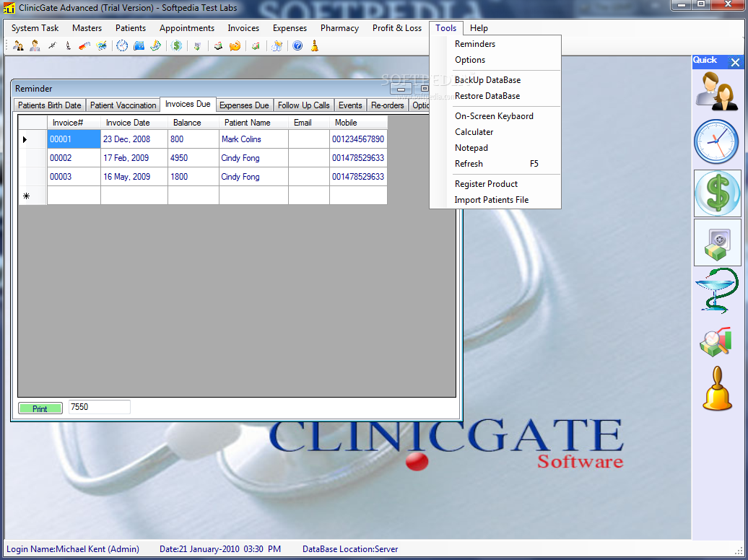The image size is (748, 560).
Task: Click the date cell 16 May, 2009
Action: 134,177
